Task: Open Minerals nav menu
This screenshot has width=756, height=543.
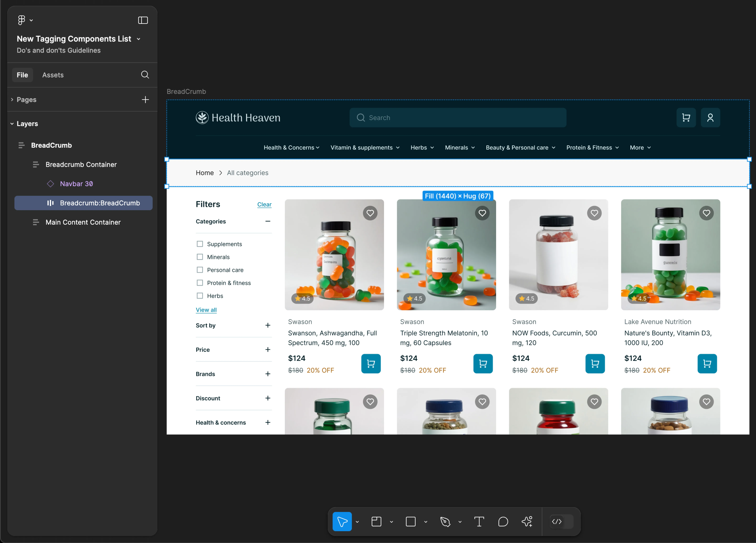Action: point(460,148)
